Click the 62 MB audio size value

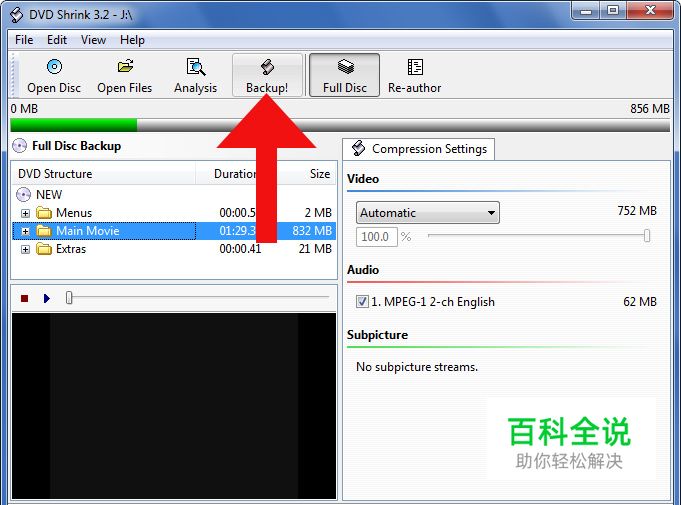pos(640,301)
